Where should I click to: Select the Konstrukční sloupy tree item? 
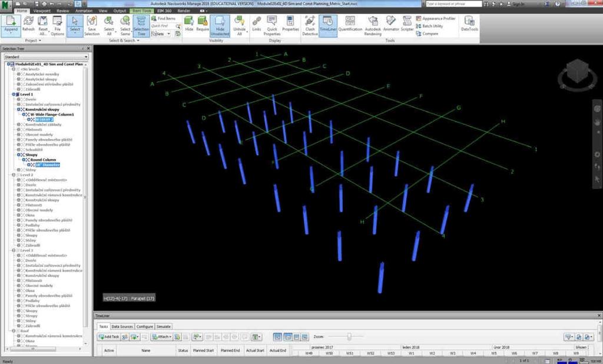pyautogui.click(x=42, y=110)
